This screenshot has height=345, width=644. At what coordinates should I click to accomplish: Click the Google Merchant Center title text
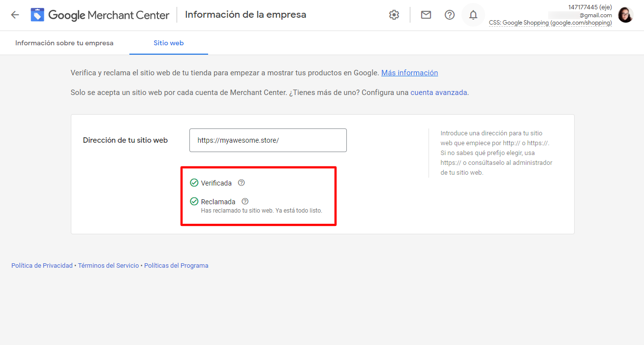(109, 15)
